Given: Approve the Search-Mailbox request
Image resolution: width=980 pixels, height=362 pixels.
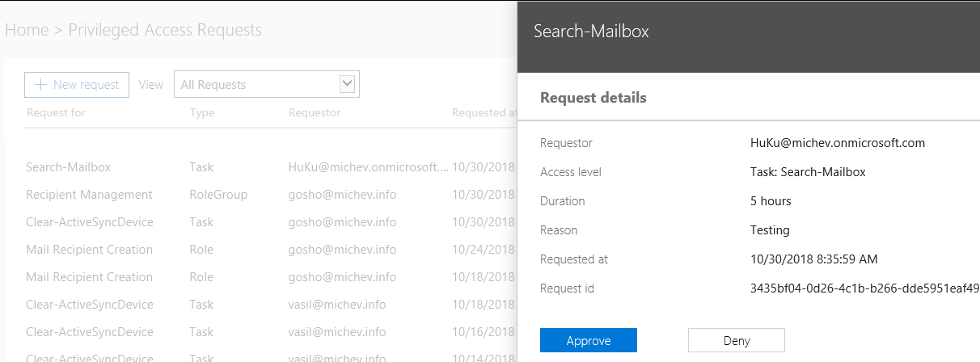Looking at the screenshot, I should click(589, 340).
